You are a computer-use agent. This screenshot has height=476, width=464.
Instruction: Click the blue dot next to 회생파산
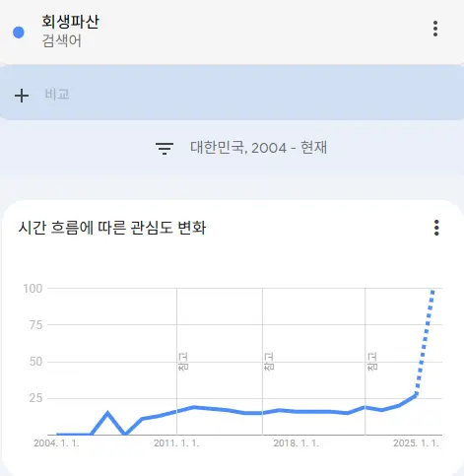(19, 33)
